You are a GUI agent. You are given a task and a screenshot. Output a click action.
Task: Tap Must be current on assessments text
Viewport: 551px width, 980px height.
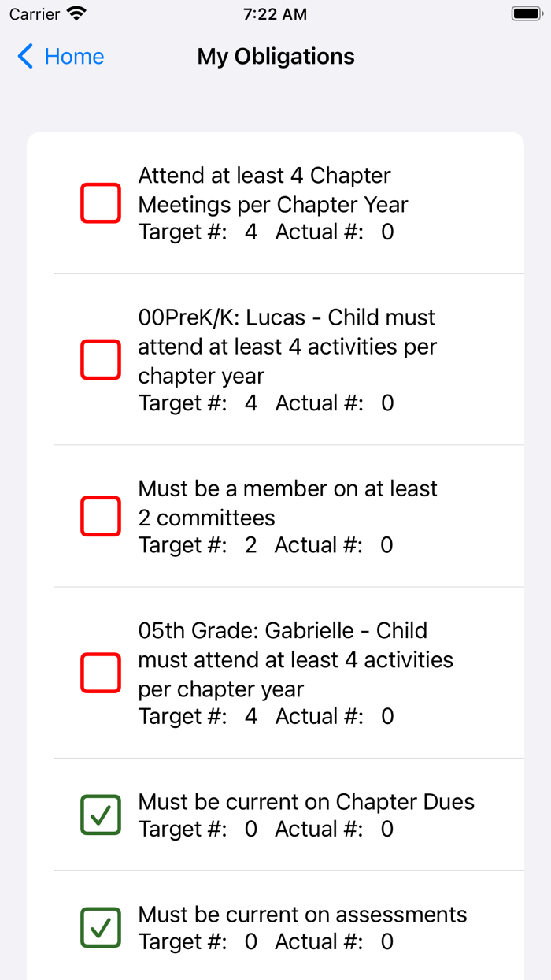(x=302, y=915)
